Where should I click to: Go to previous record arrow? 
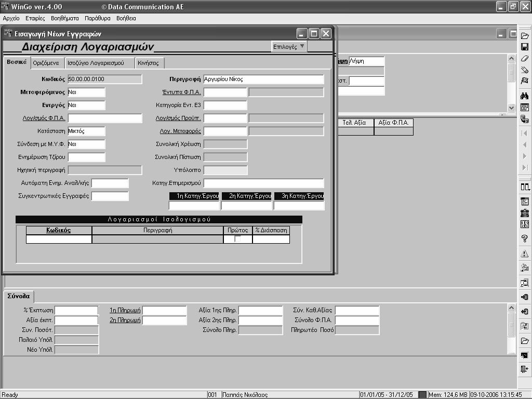[x=525, y=144]
